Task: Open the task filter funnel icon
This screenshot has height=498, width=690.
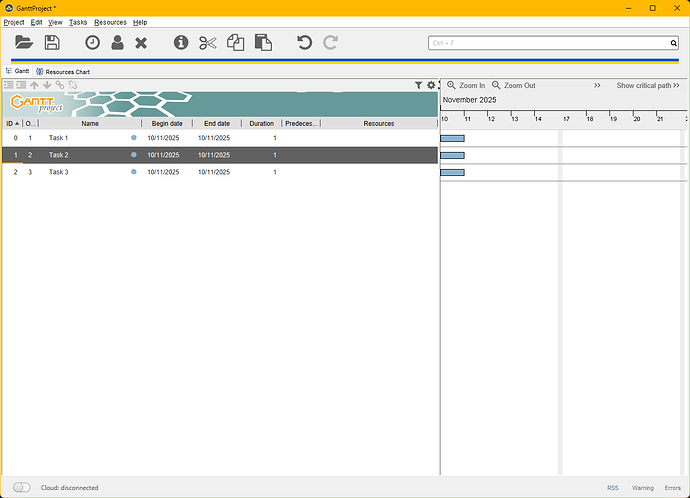Action: point(419,86)
